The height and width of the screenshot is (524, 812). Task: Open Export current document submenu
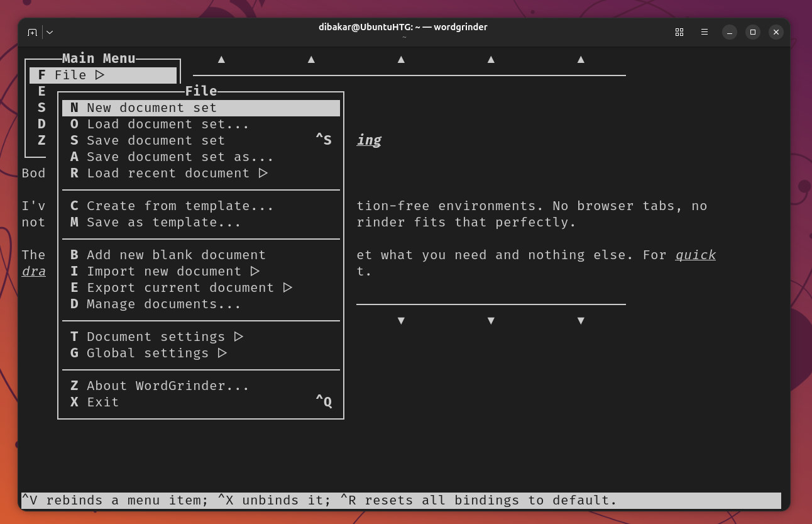click(x=201, y=288)
